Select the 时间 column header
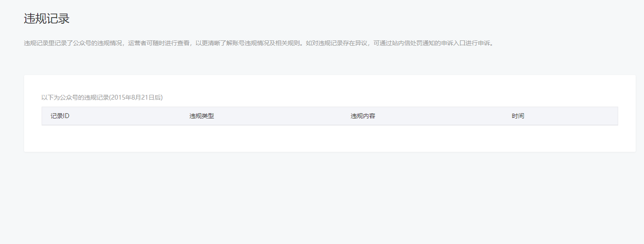Image resolution: width=644 pixels, height=244 pixels. click(518, 116)
